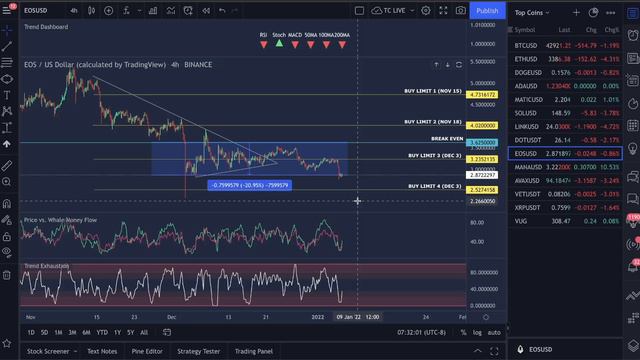Switch to the 1D time range
640x360 pixels.
pyautogui.click(x=31, y=333)
